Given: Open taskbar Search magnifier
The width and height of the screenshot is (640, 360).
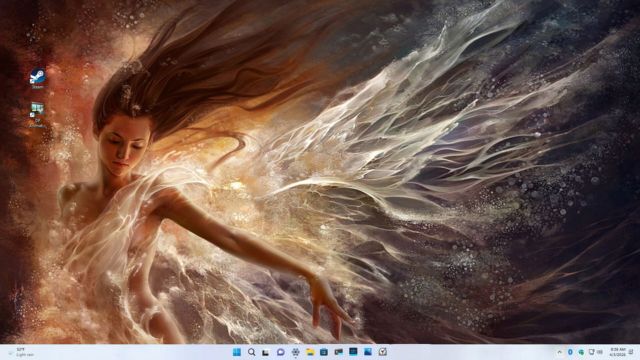Looking at the screenshot, I should [x=251, y=352].
